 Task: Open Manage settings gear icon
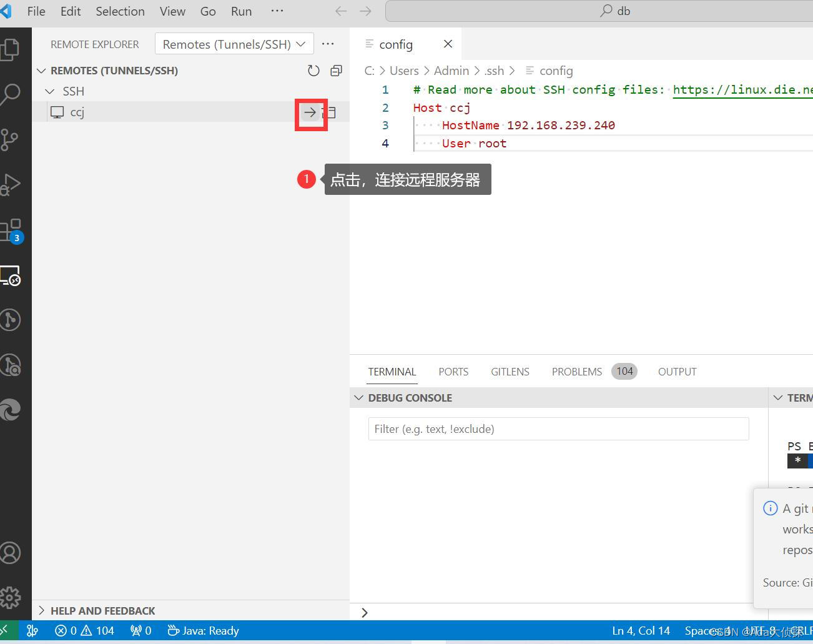click(x=10, y=598)
